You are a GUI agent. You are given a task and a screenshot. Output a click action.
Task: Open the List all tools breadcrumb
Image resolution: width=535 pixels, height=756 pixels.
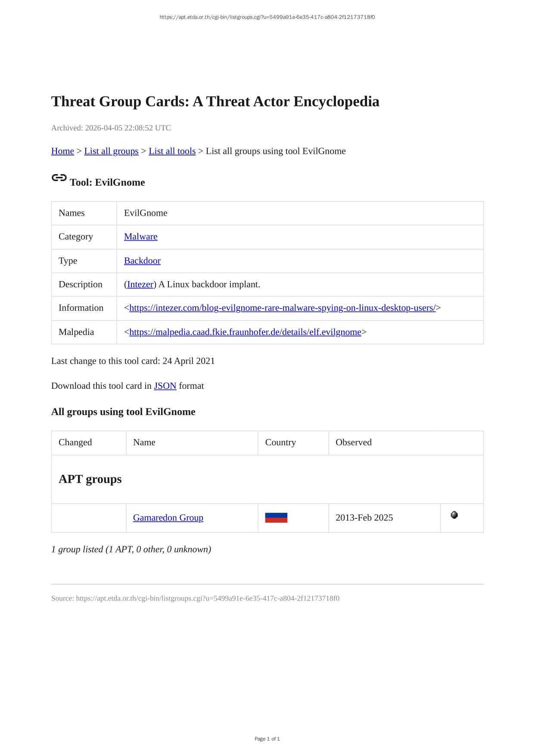pos(172,151)
